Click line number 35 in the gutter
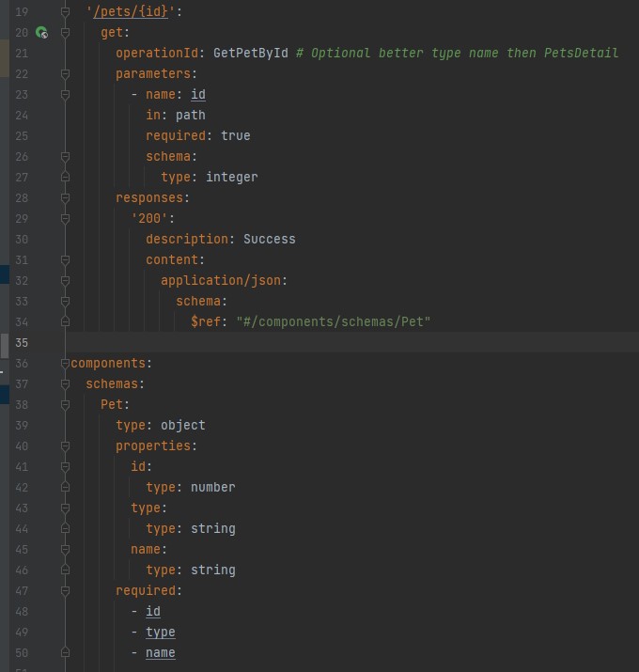Image resolution: width=639 pixels, height=672 pixels. point(22,342)
